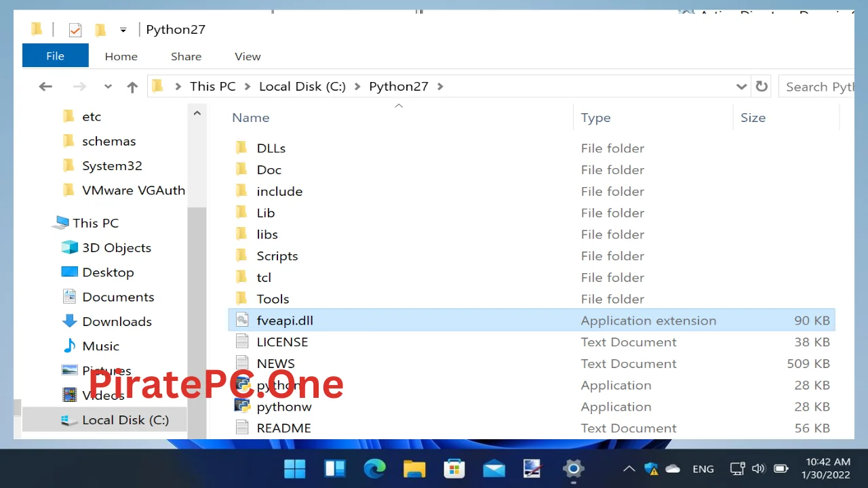Open the File ribbon tab
This screenshot has height=488, width=868.
(x=55, y=56)
